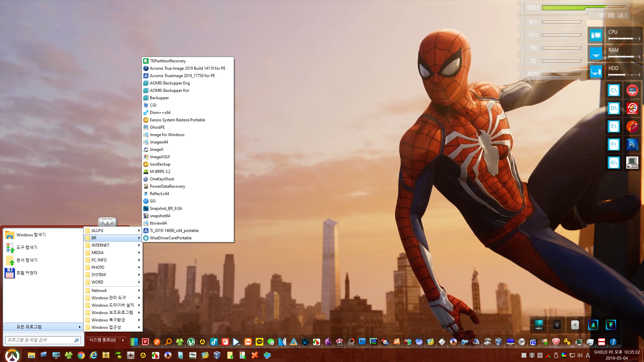
Task: Open the WinRAR icon on the taskbar
Action: tap(106, 355)
